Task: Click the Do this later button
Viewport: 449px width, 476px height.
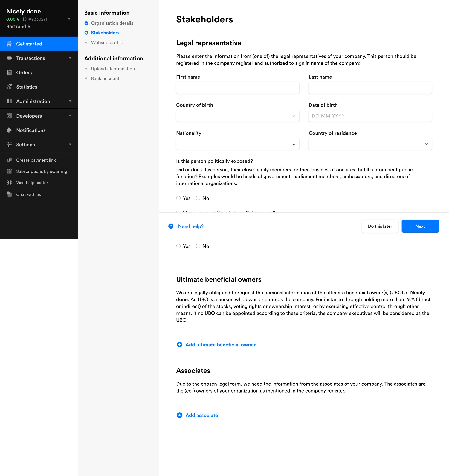Action: [x=380, y=226]
